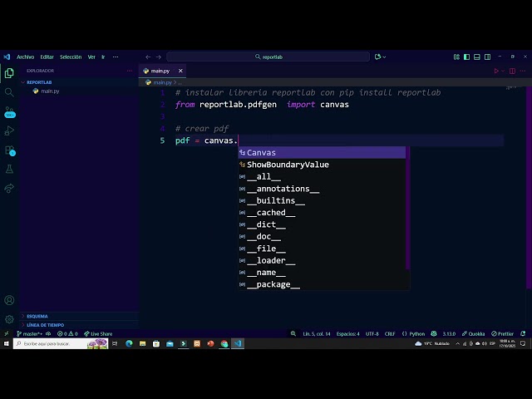Select __doc__ suggestion

click(322, 236)
